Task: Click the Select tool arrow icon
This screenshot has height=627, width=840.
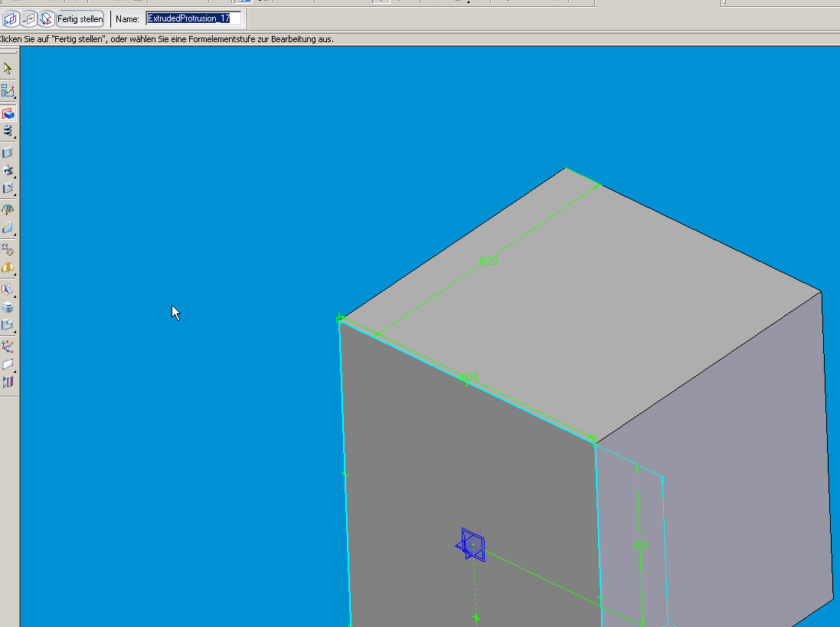Action: pyautogui.click(x=8, y=69)
